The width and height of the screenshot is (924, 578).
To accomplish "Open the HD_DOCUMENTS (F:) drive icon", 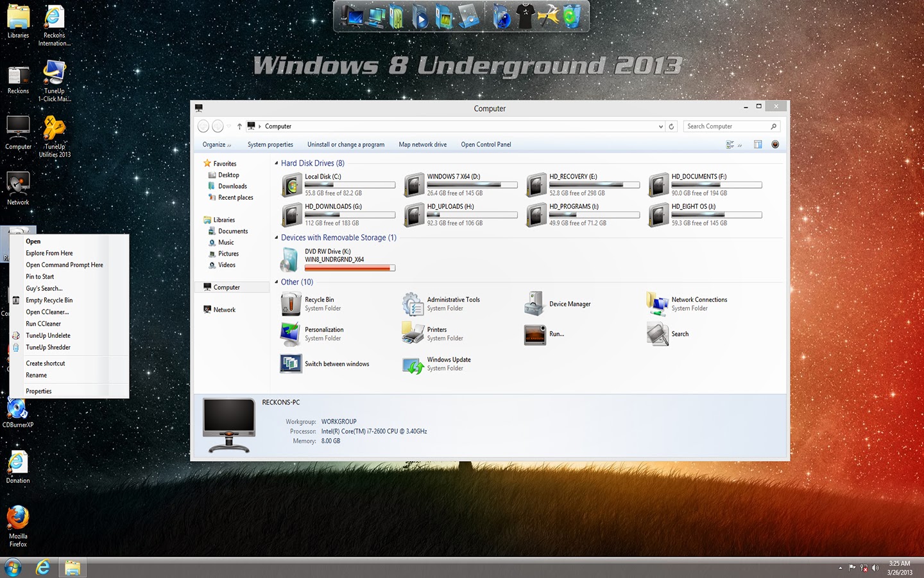I will tap(658, 185).
